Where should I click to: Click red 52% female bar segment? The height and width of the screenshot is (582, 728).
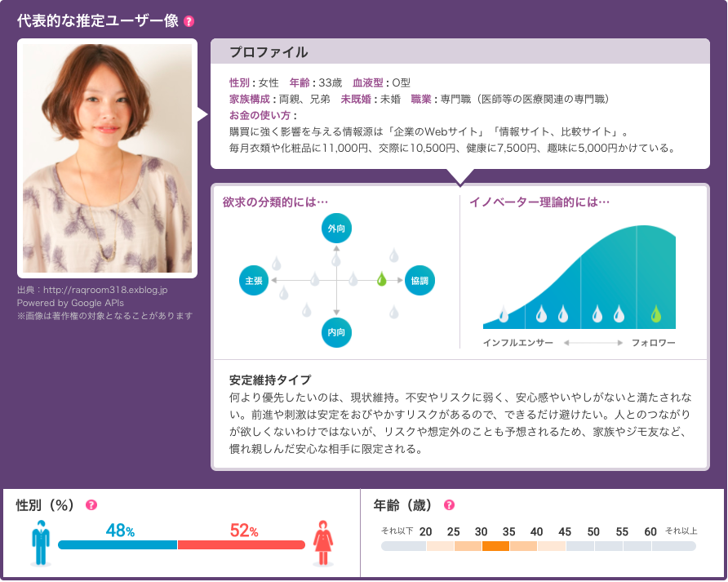coord(242,544)
